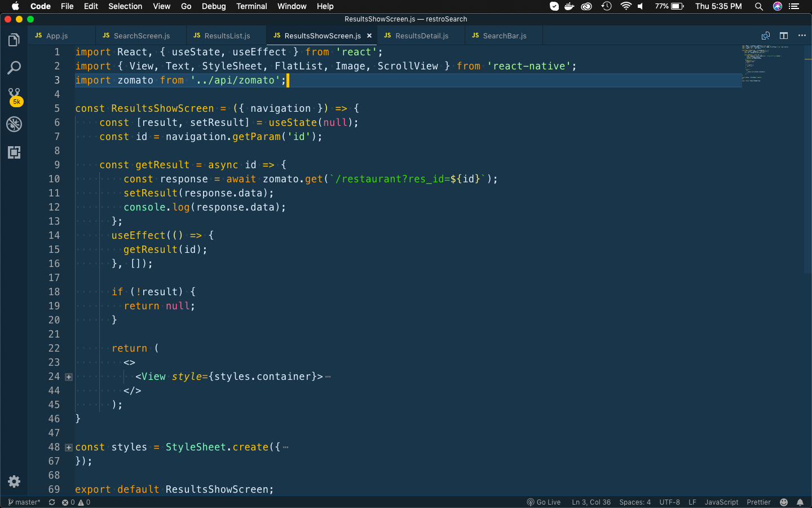This screenshot has width=812, height=508.
Task: Click the Go Live button
Action: [544, 502]
